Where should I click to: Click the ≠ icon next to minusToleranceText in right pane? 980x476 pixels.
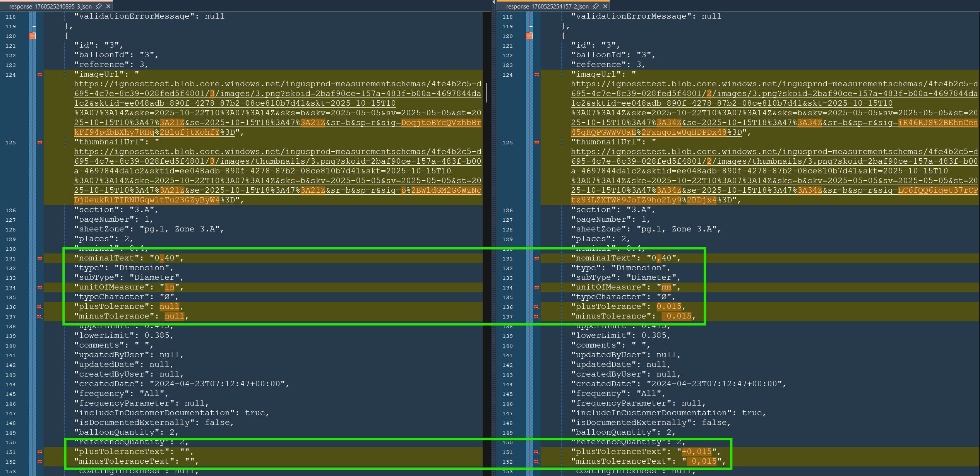536,462
